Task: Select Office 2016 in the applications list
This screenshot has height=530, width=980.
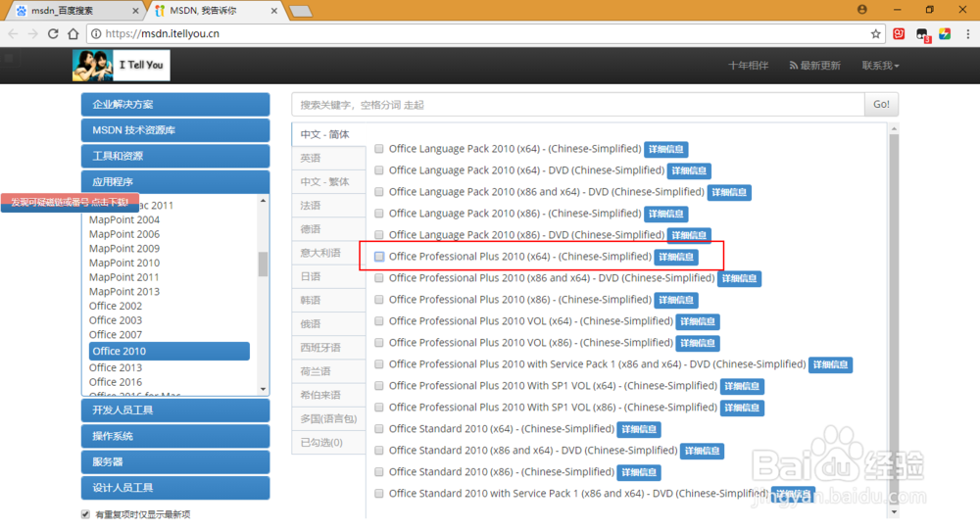Action: [116, 382]
